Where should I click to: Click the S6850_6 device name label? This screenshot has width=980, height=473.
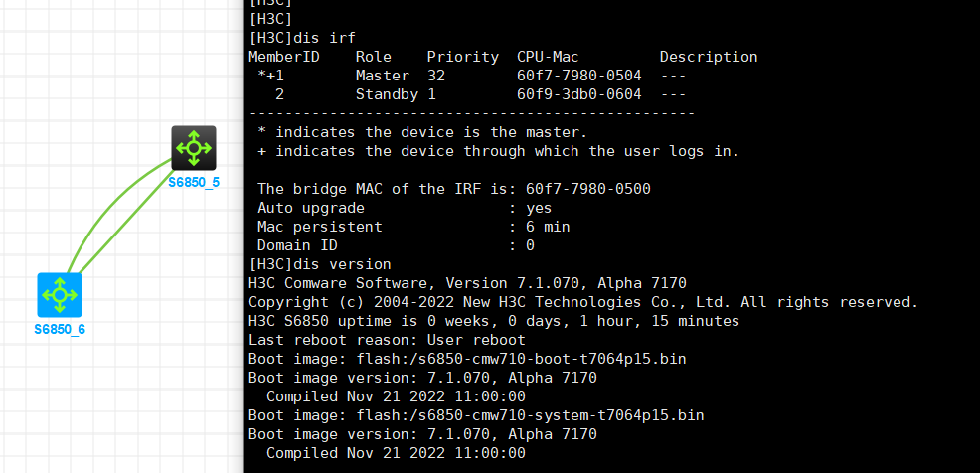pos(60,329)
